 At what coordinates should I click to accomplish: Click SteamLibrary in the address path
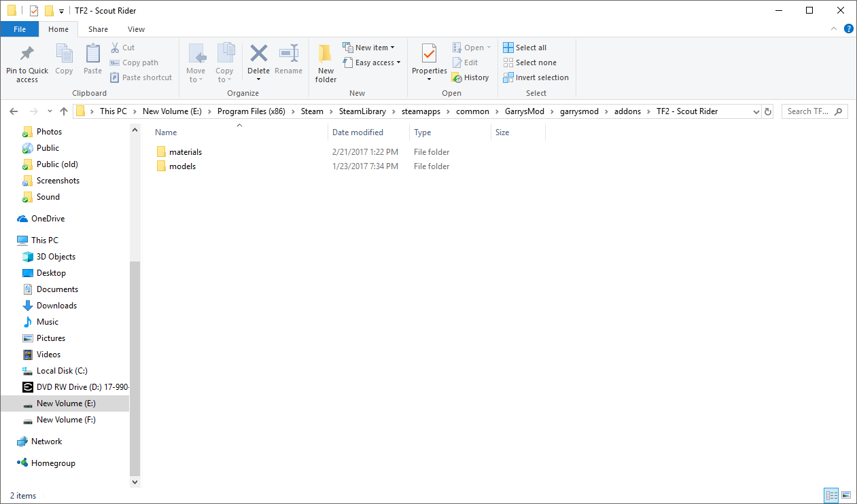tap(362, 111)
